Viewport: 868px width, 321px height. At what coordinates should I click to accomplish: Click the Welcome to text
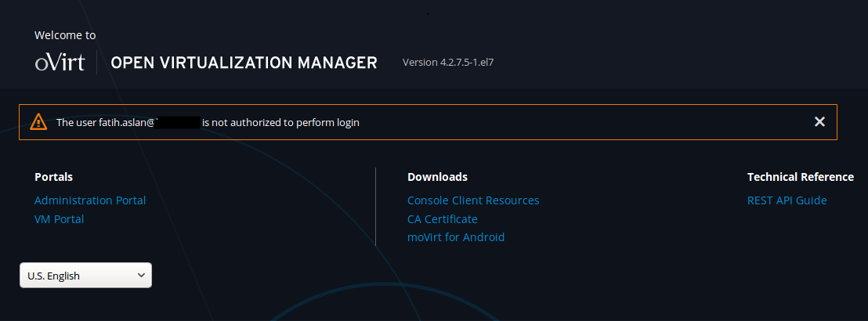(65, 35)
